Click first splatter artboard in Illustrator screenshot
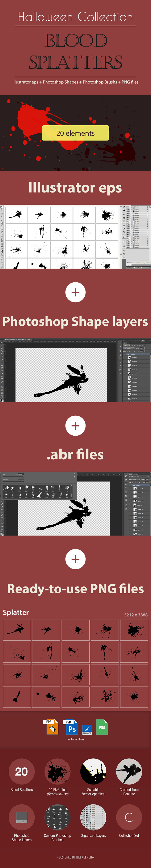151x868 pixels. tap(16, 214)
